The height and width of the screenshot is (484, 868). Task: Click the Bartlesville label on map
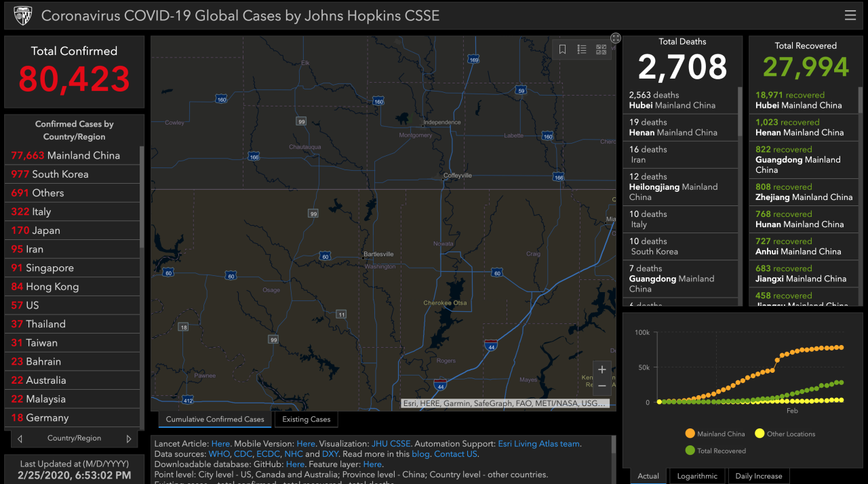coord(378,254)
